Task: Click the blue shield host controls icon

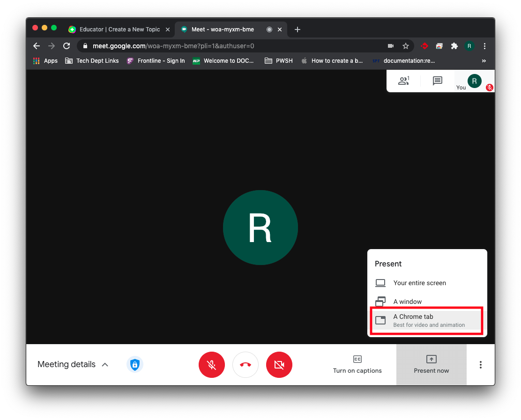Action: 135,364
